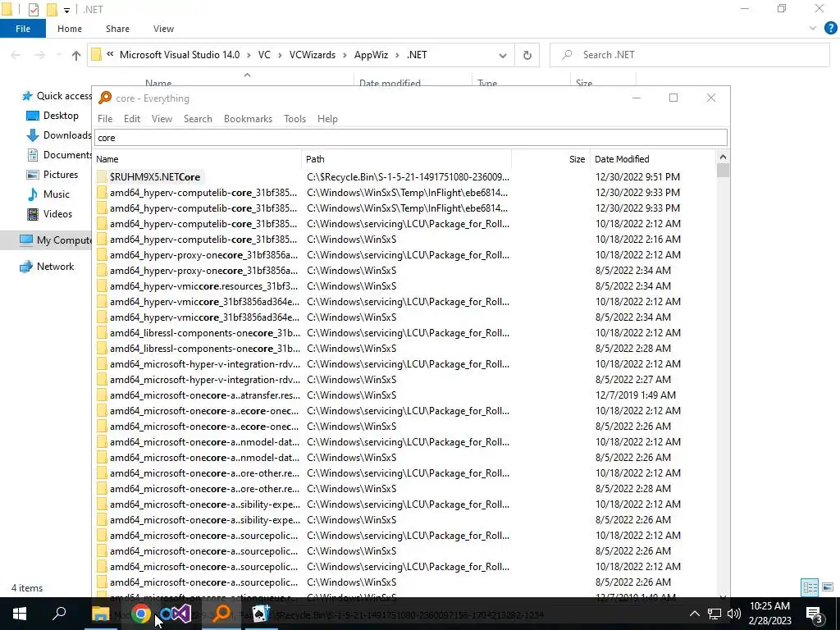Sort results by the Path column header
Image resolution: width=840 pixels, height=630 pixels.
coord(407,159)
